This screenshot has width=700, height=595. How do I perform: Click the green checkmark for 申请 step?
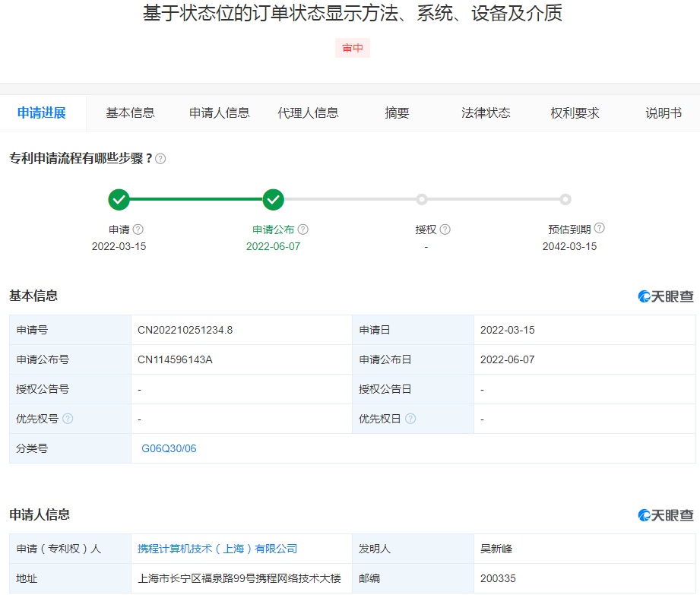pyautogui.click(x=119, y=200)
